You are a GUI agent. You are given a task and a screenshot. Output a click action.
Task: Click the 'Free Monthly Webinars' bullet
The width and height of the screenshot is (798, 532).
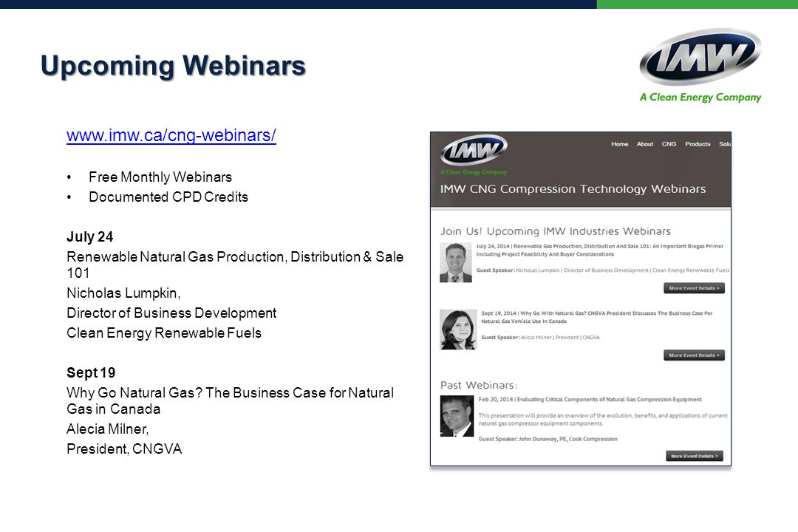coord(160,177)
